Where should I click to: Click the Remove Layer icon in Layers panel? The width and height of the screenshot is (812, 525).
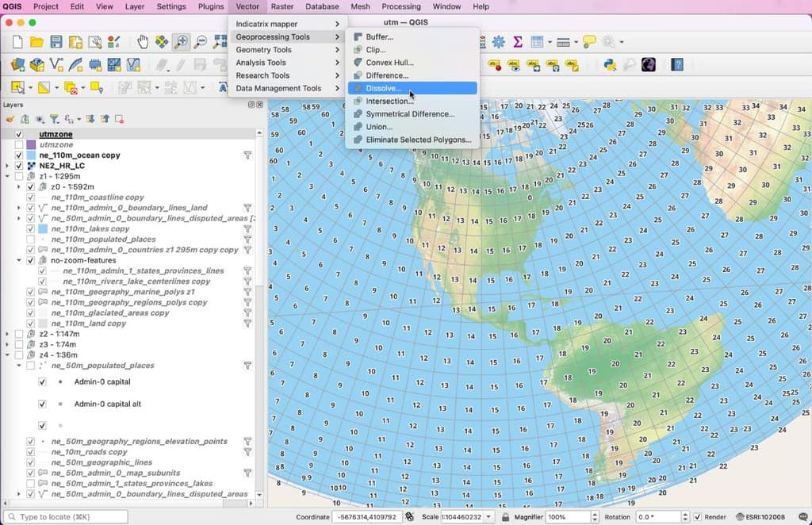point(119,119)
